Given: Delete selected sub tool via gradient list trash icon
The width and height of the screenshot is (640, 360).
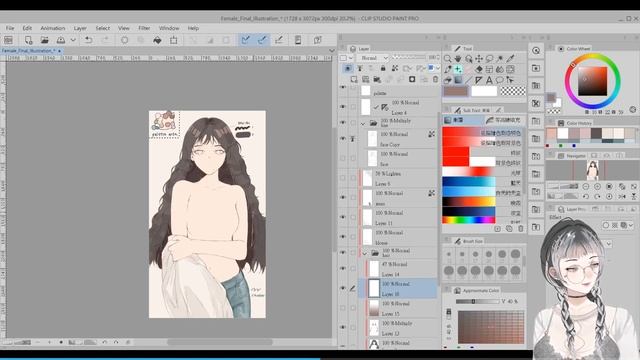Looking at the screenshot, I should tap(521, 229).
